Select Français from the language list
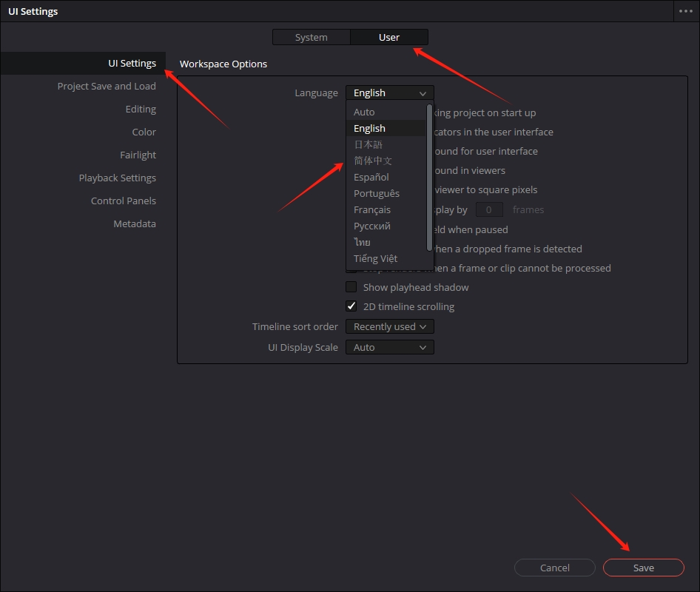The width and height of the screenshot is (700, 592). tap(371, 209)
